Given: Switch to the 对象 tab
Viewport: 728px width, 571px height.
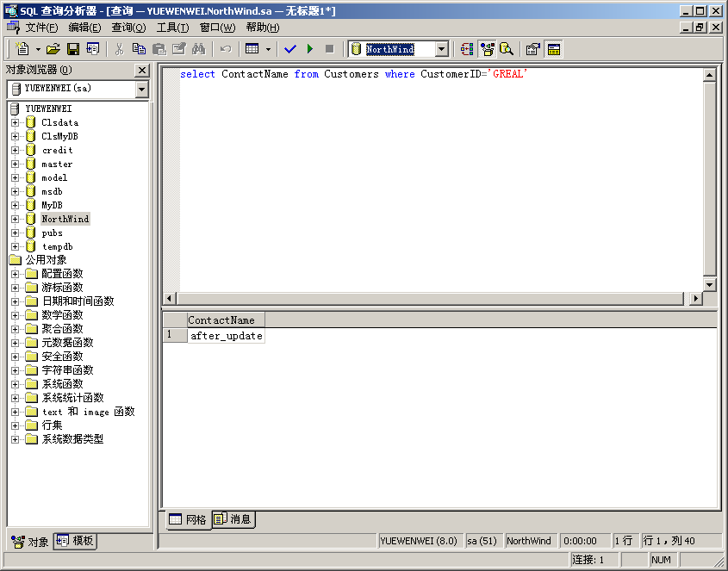Looking at the screenshot, I should click(x=29, y=542).
